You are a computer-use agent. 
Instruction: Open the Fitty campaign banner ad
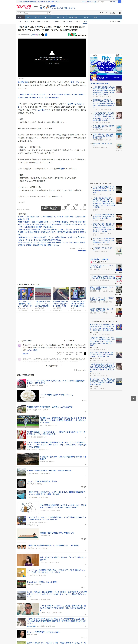point(106,67)
